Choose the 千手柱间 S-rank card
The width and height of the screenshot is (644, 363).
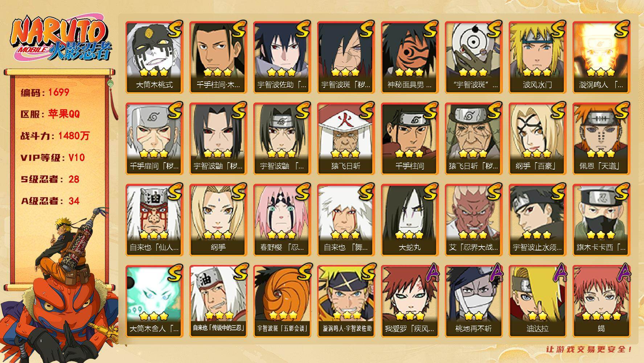[410, 139]
